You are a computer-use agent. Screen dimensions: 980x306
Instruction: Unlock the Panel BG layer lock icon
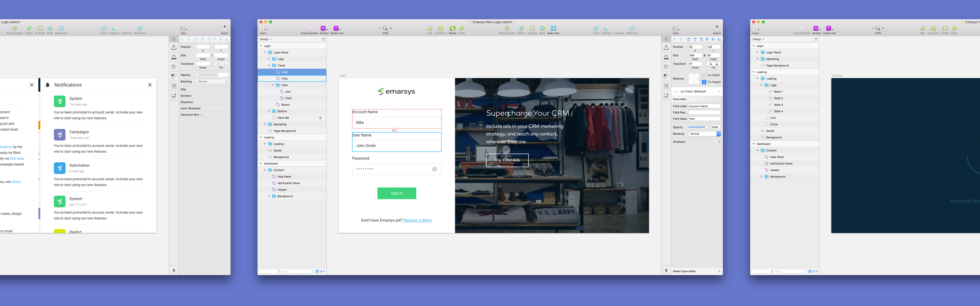[320, 118]
